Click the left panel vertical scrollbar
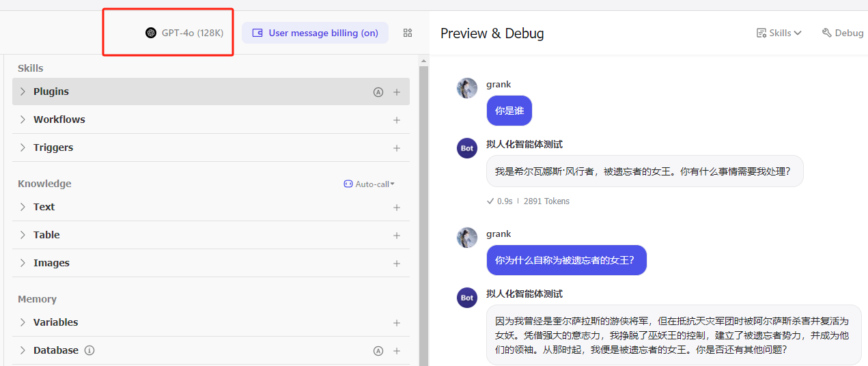This screenshot has width=868, height=366. (x=423, y=205)
